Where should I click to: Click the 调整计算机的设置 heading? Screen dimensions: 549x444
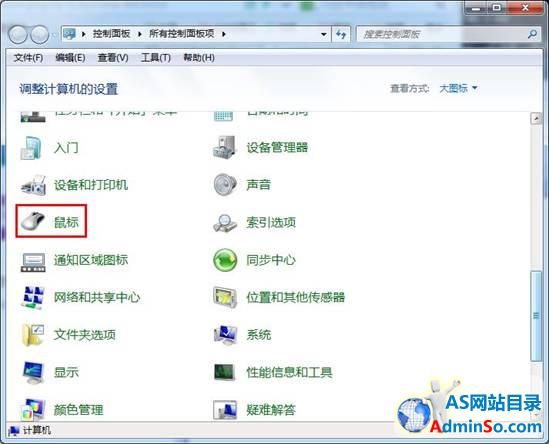[69, 89]
